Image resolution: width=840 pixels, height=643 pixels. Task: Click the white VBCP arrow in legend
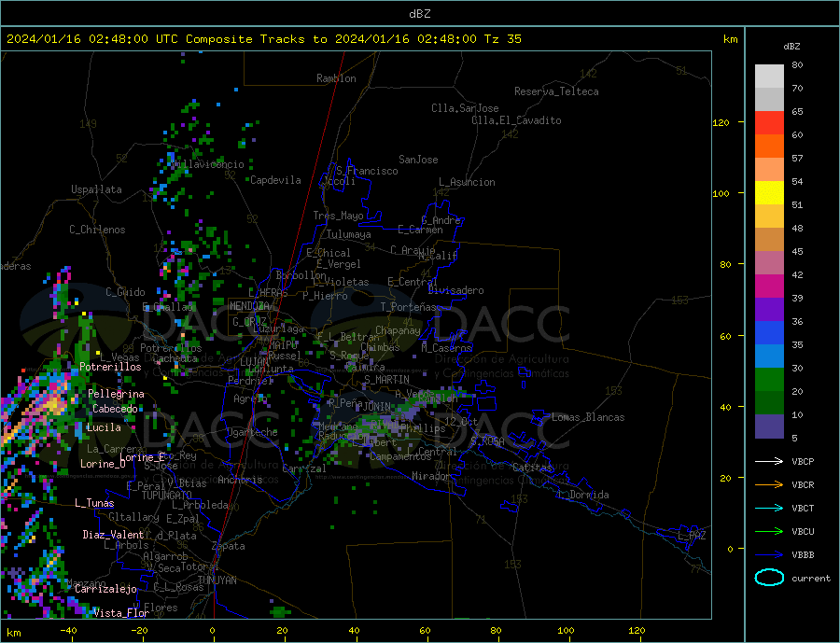[769, 461]
